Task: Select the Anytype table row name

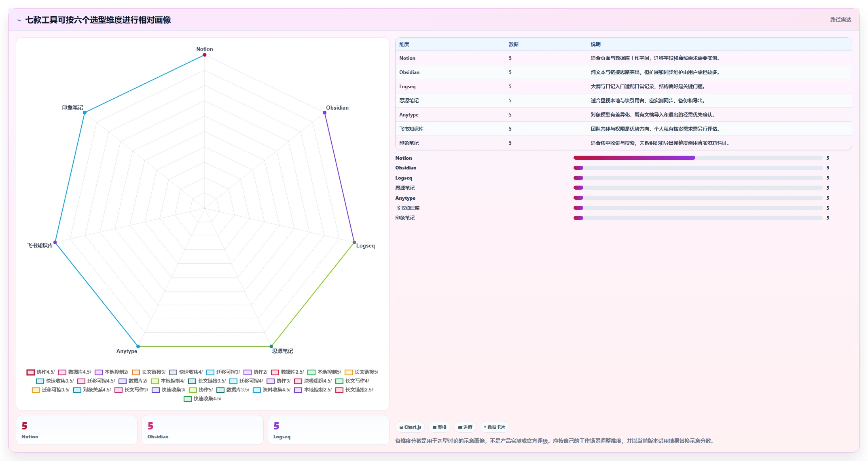Action: [409, 115]
